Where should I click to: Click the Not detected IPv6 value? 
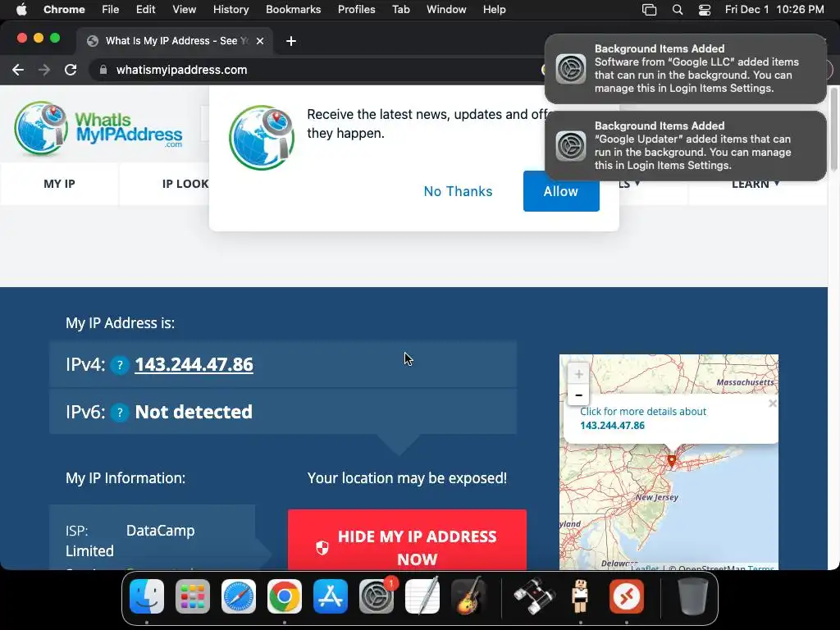pos(194,412)
